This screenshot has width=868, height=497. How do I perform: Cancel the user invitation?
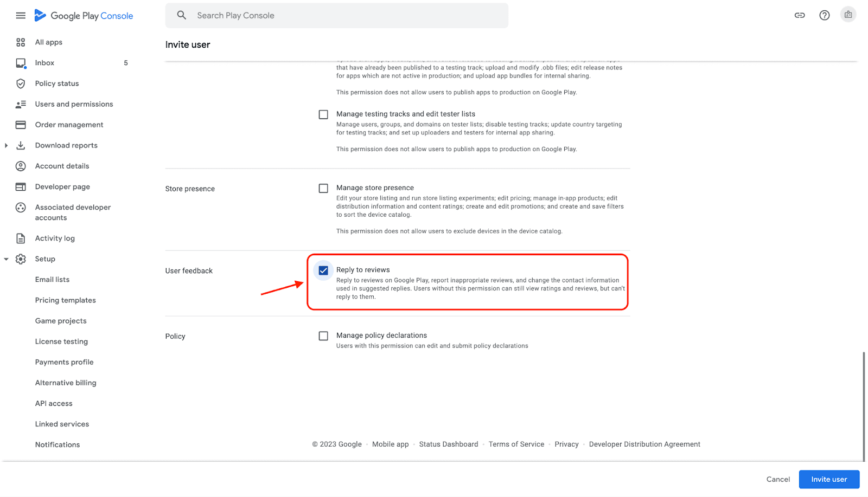[778, 479]
